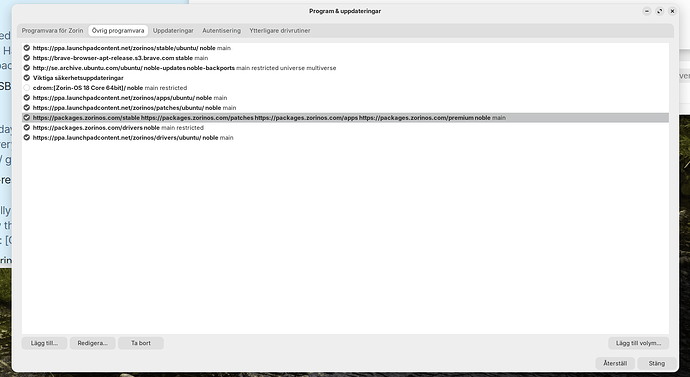The image size is (690, 377).
Task: Toggle Viktiga säkerhetsuppdateringar checkbox
Action: tap(27, 78)
